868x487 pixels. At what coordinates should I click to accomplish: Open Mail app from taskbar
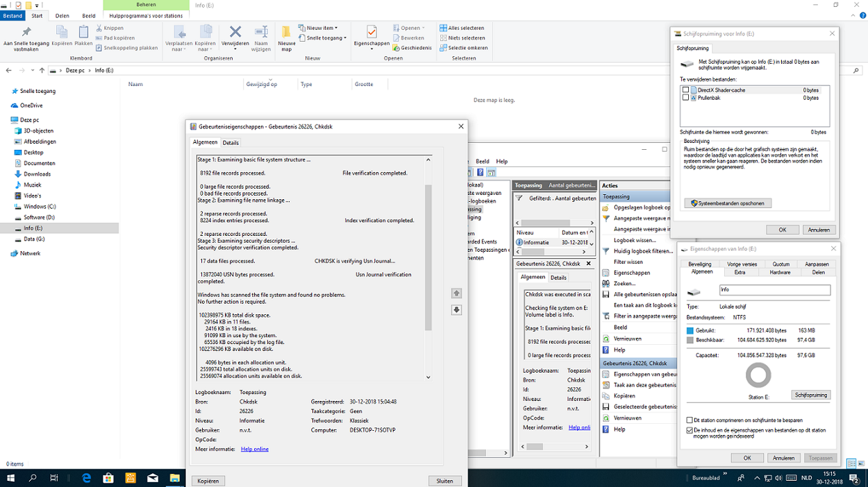tap(152, 479)
